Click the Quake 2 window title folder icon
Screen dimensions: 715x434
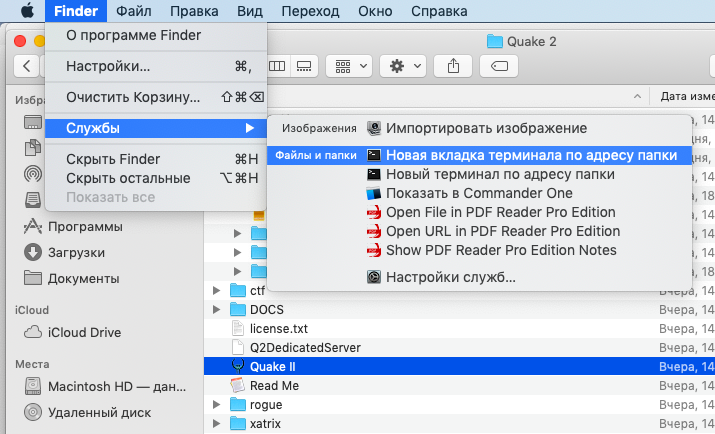click(x=494, y=41)
